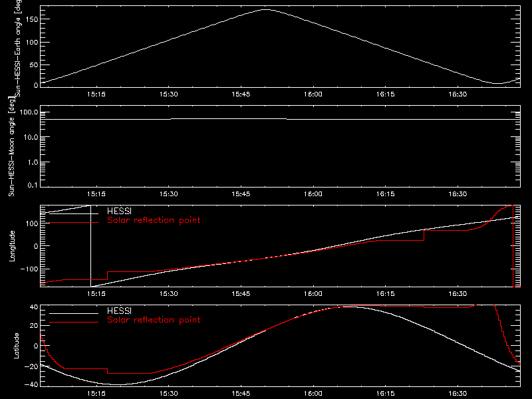The width and height of the screenshot is (532, 399).
Task: Click the 'HESSI' legend label in Longitude plot
Action: (119, 211)
